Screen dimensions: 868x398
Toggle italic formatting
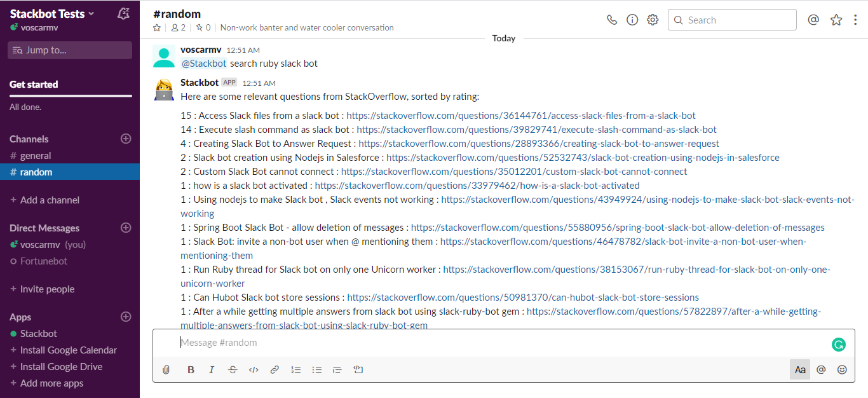[x=212, y=369]
